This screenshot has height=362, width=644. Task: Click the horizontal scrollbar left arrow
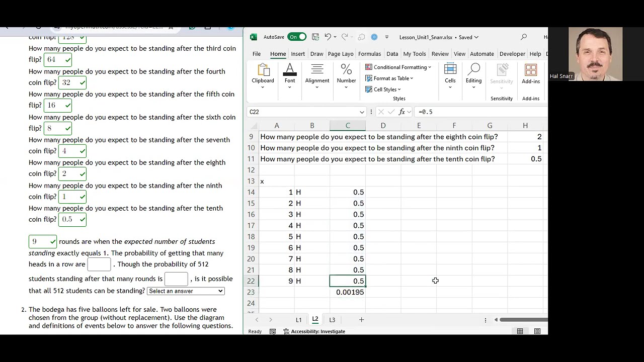(x=496, y=320)
